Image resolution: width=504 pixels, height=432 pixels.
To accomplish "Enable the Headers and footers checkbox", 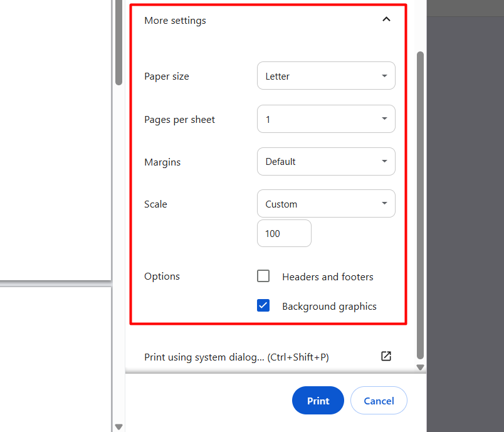I will (263, 276).
